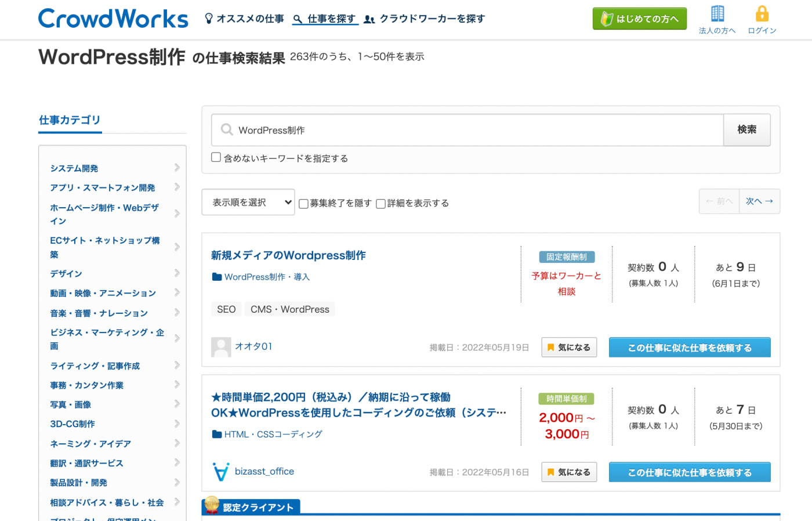Viewport: 812px width, 521px height.
Task: Open bizasst_office logo avatar
Action: (221, 472)
